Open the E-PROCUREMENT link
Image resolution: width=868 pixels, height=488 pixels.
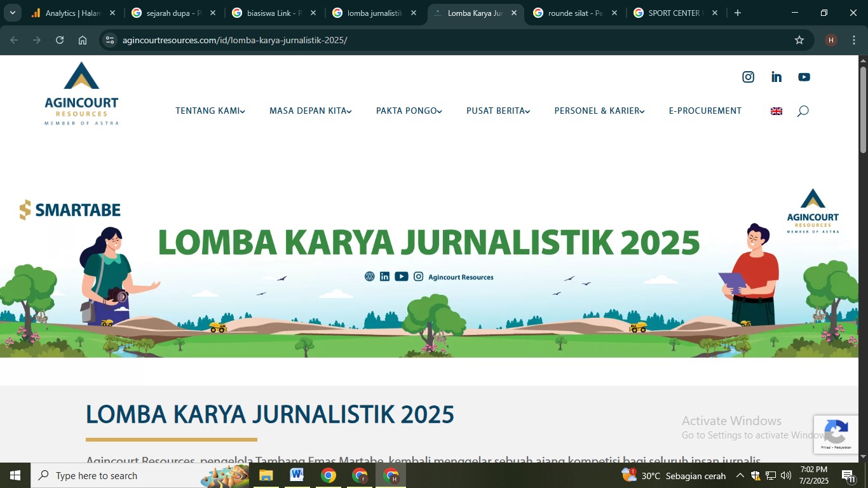pyautogui.click(x=705, y=111)
